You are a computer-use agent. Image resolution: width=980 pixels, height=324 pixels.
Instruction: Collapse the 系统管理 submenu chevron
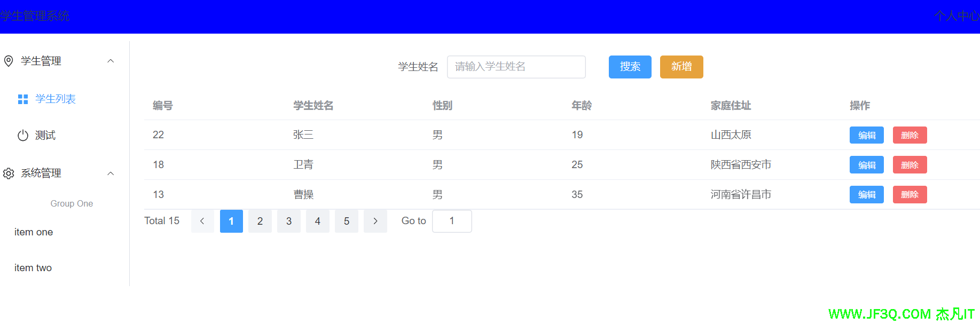[111, 173]
